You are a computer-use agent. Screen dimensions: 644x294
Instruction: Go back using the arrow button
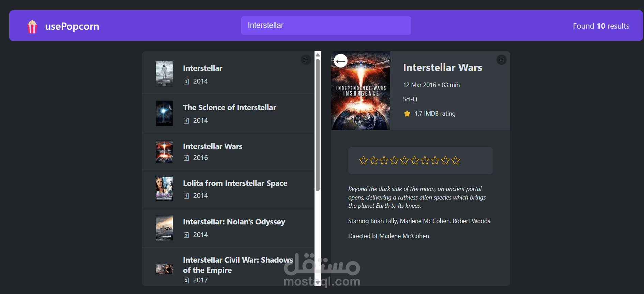tap(341, 61)
